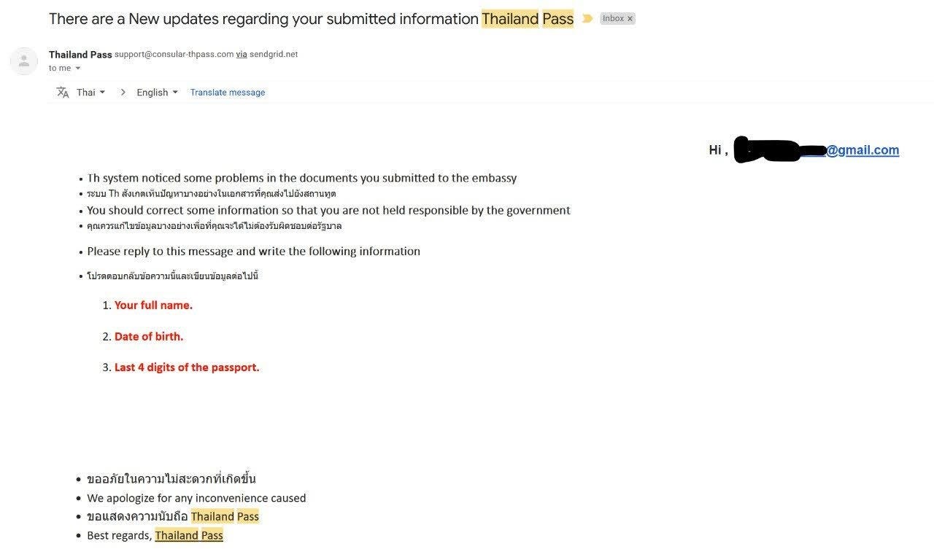This screenshot has height=560, width=934.
Task: Click the email subject heading
Action: click(263, 19)
